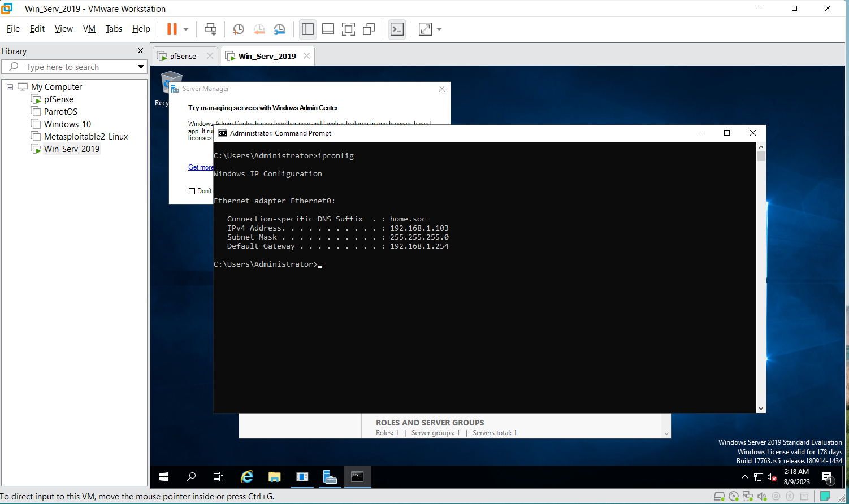Check the Don't show checkbox in Server Manager
This screenshot has width=849, height=504.
(x=192, y=191)
